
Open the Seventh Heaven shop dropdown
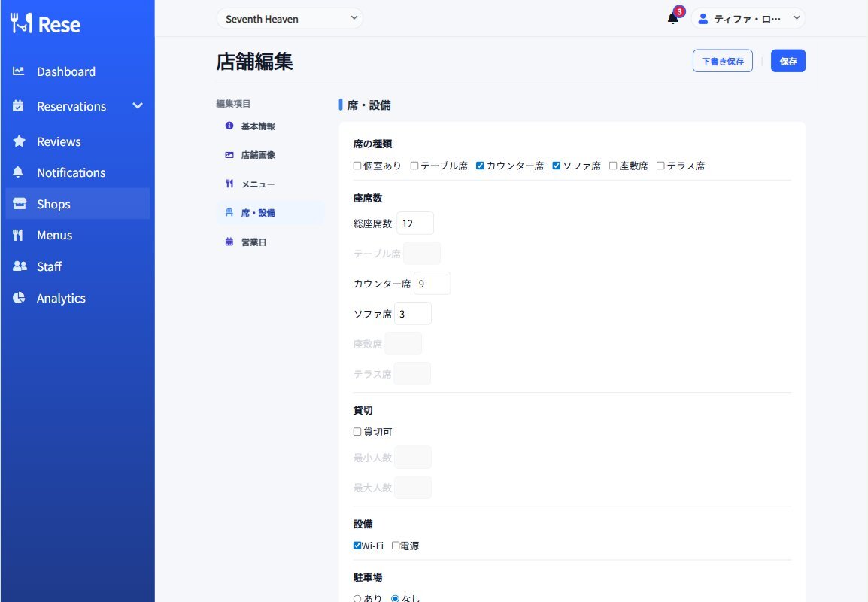289,19
